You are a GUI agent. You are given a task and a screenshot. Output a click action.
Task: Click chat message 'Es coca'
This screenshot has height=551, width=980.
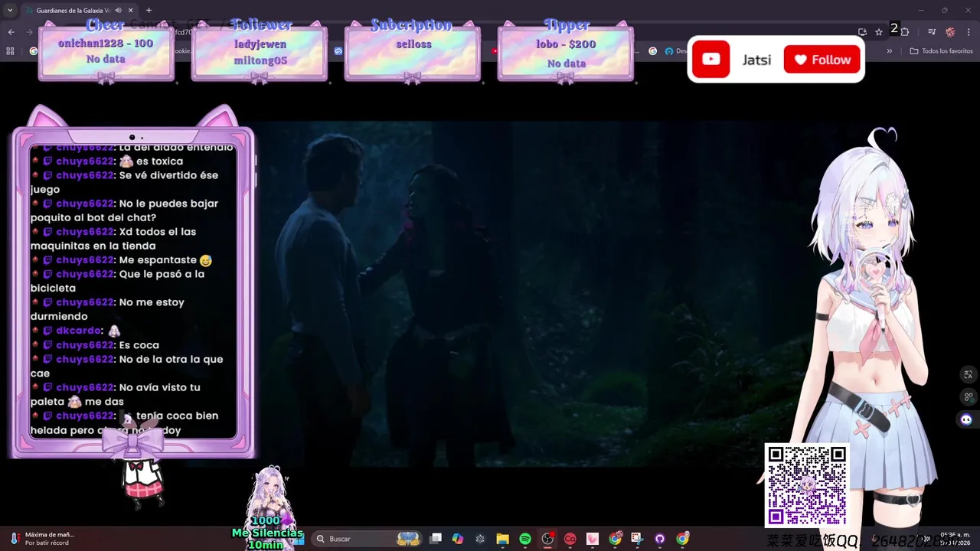click(x=139, y=345)
